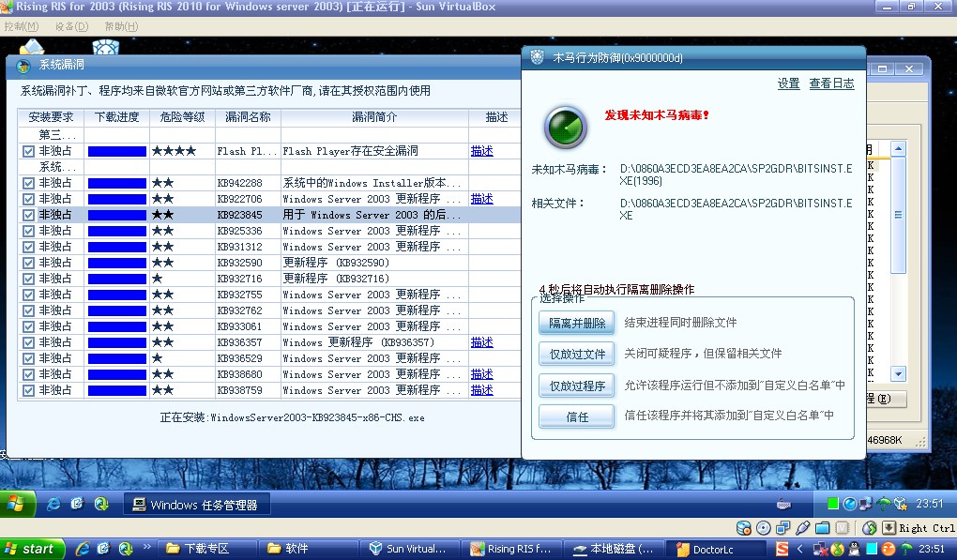Click the Flash Player download progress bar
The height and width of the screenshot is (560, 957).
pyautogui.click(x=117, y=151)
